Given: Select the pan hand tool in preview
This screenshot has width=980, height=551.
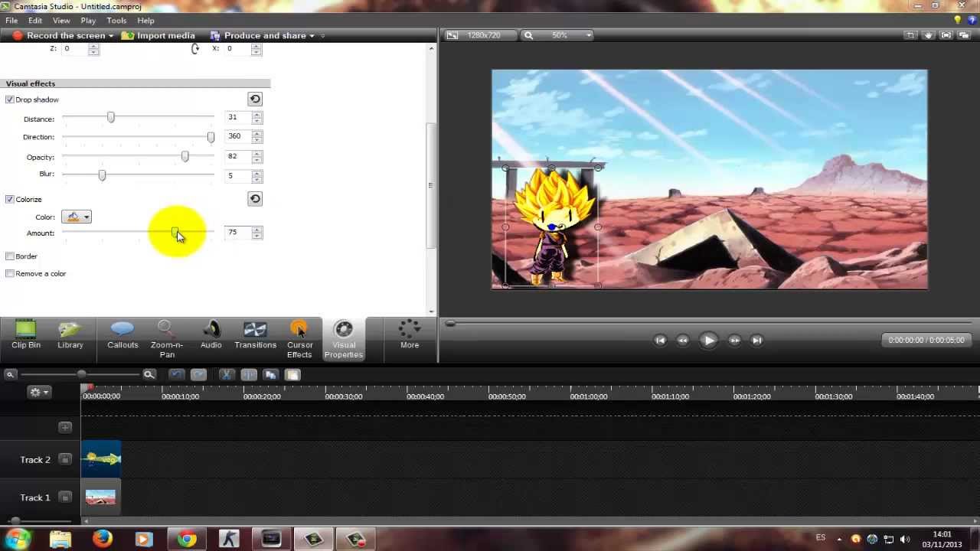Looking at the screenshot, I should [929, 35].
